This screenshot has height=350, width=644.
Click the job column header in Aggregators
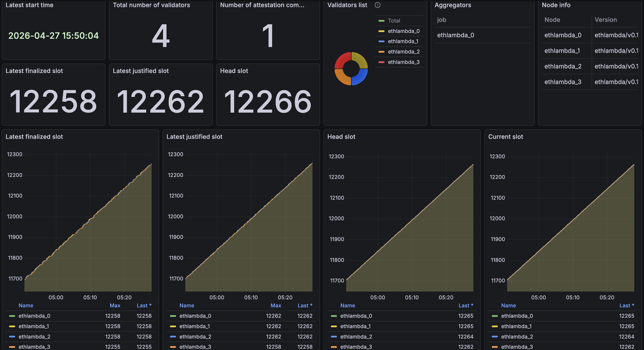[x=442, y=20]
